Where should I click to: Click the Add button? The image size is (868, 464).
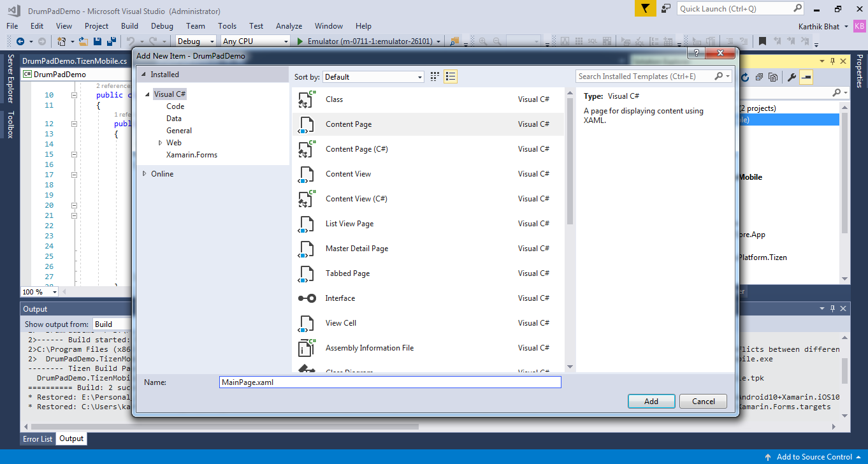[x=651, y=402]
